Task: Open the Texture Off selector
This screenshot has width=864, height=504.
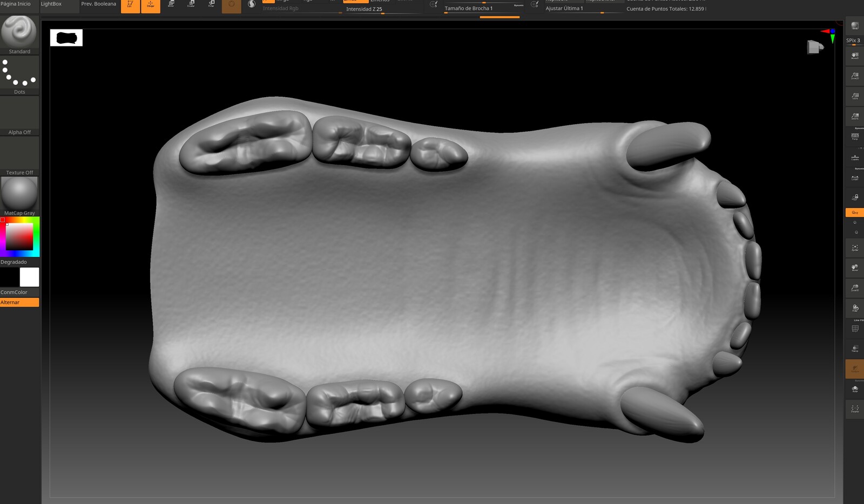Action: [19, 156]
